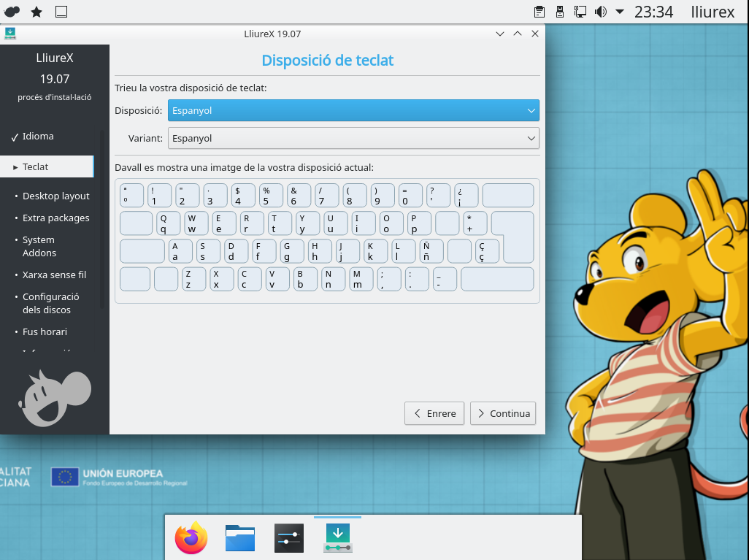Image resolution: width=749 pixels, height=560 pixels.
Task: Launch Firefox from the taskbar
Action: 191,537
